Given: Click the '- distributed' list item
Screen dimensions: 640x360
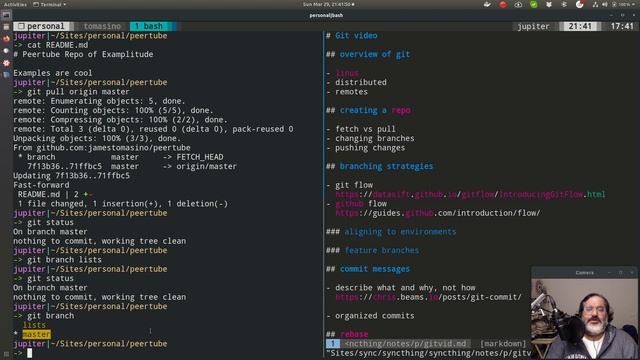Looking at the screenshot, I should [356, 82].
